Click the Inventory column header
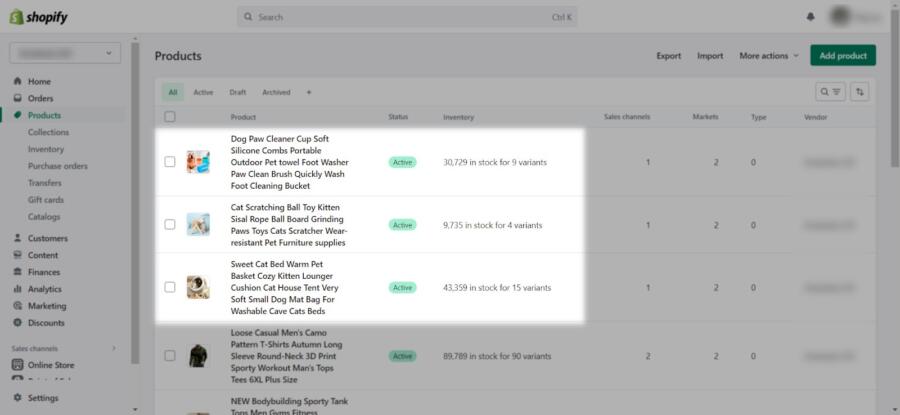The image size is (900, 415). [459, 117]
